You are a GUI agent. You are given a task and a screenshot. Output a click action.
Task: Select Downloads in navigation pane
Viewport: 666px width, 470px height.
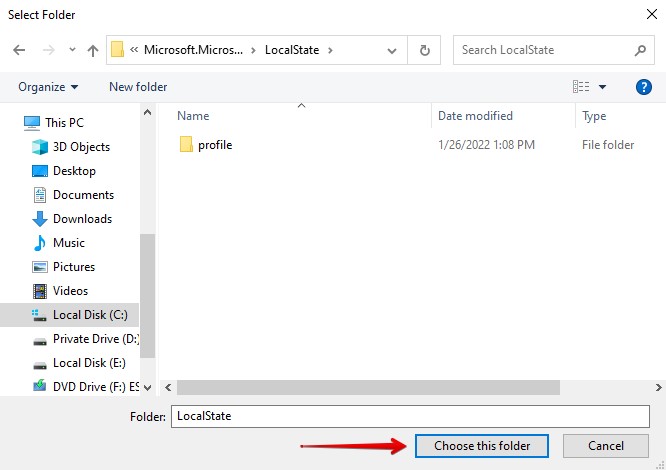click(82, 219)
